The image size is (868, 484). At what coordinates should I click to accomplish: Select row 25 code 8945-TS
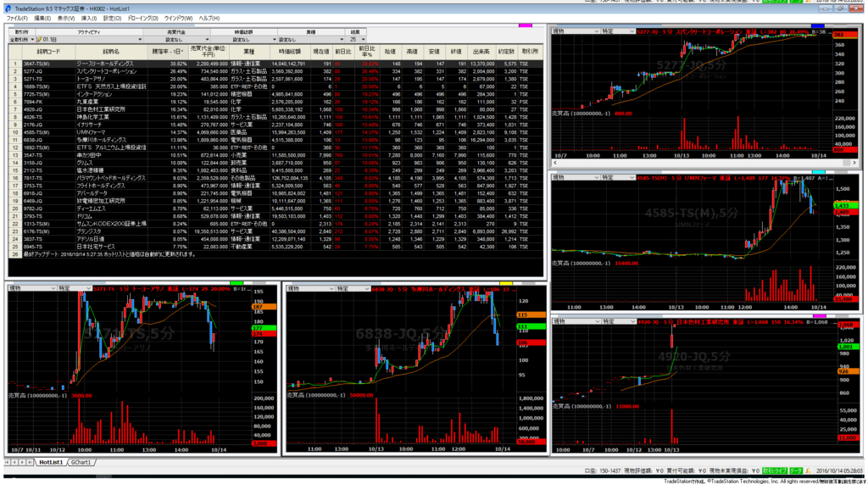[33, 247]
